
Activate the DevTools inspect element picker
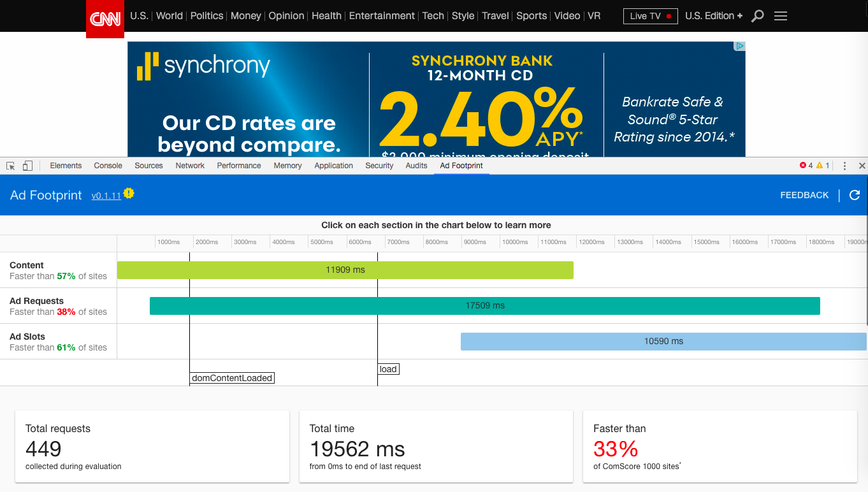[x=11, y=166]
